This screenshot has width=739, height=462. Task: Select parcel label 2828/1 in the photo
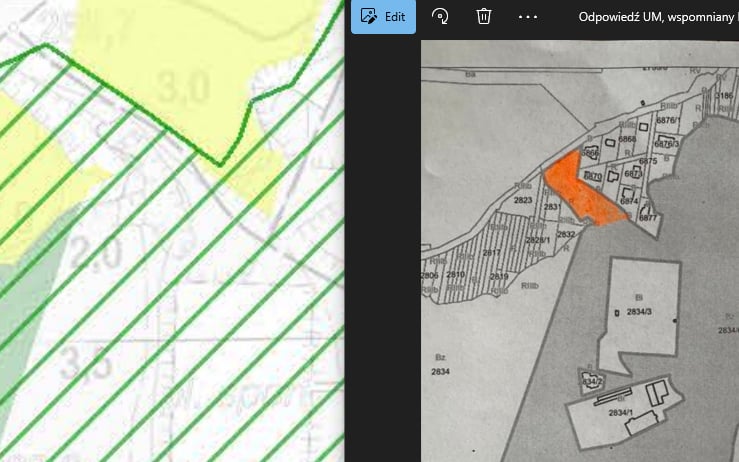click(538, 240)
